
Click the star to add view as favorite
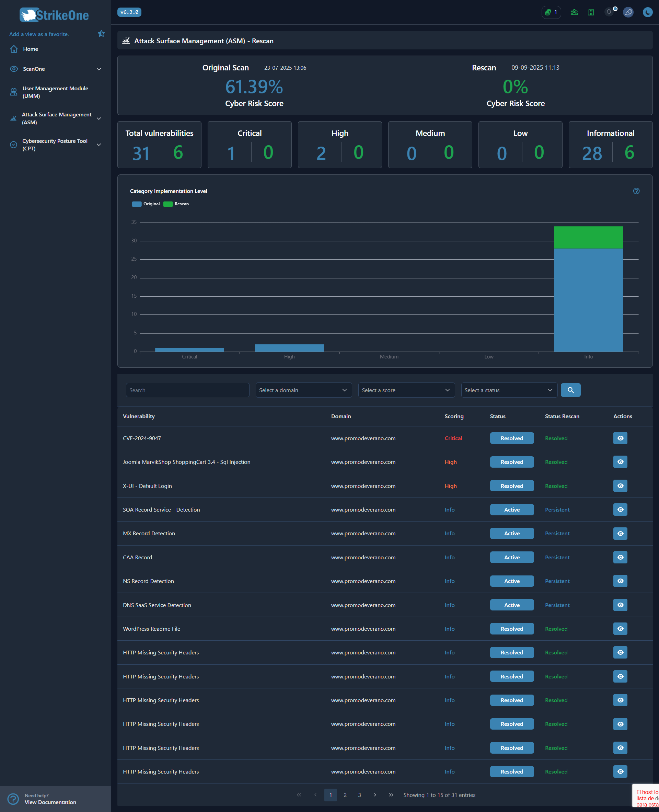[101, 33]
